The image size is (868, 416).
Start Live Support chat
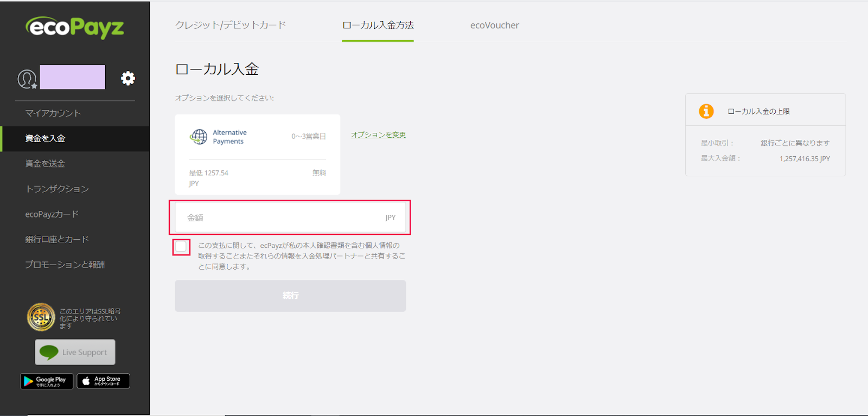[x=75, y=353]
